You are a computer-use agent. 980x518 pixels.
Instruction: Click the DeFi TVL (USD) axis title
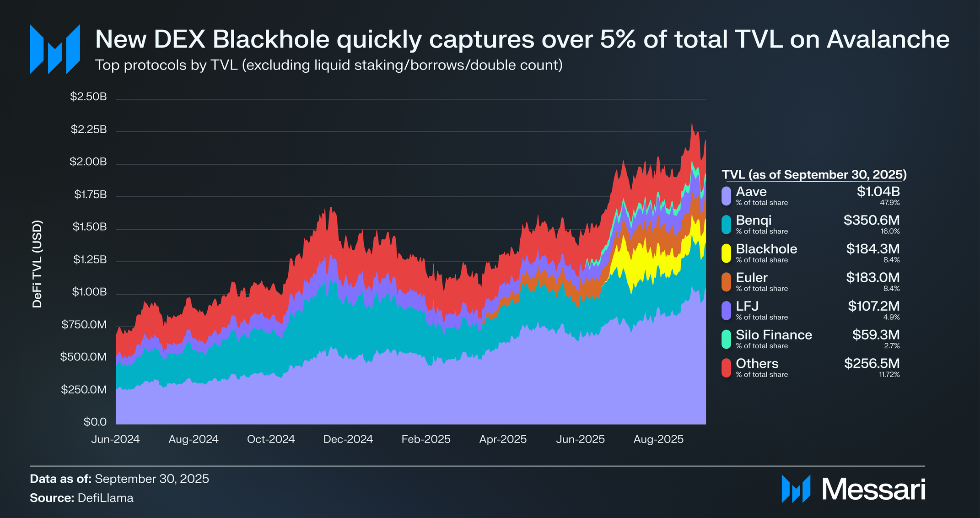38,264
